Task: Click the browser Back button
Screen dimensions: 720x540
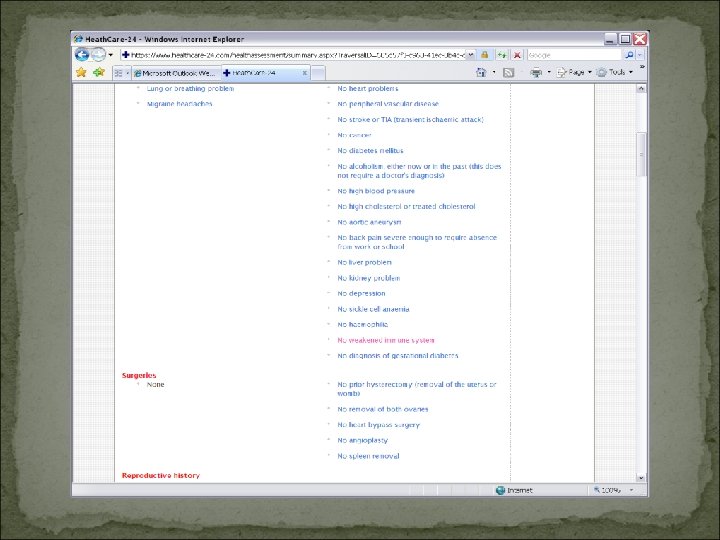Action: pyautogui.click(x=82, y=55)
